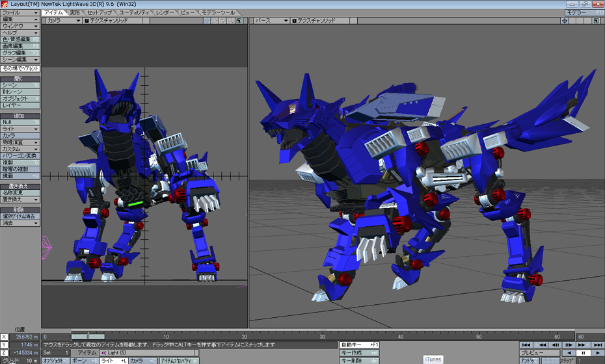
Task: Click frame 30 on the timeline ruler
Action: click(x=323, y=337)
